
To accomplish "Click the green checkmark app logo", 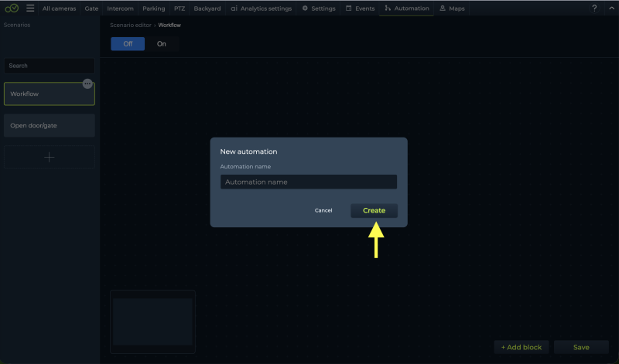I will 12,8.
